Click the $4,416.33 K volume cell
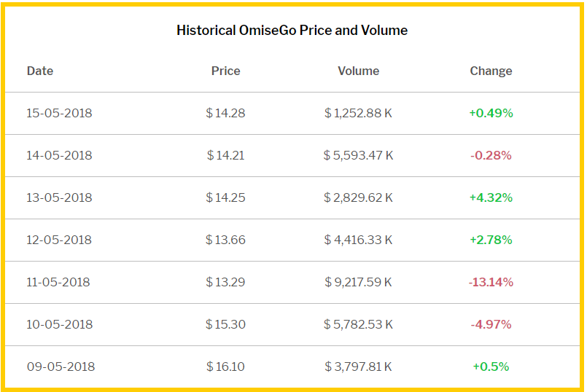 358,240
